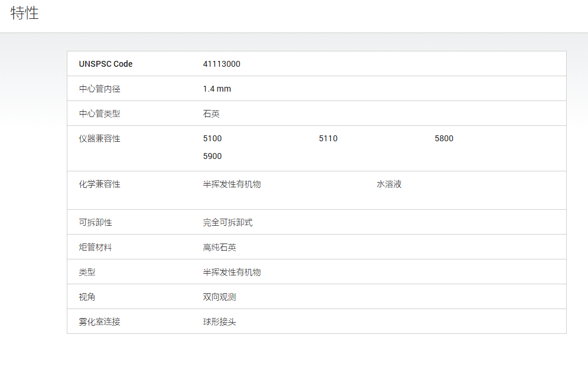Viewport: 588px width, 367px height.
Task: Click the 41113000 code value
Action: tap(222, 64)
